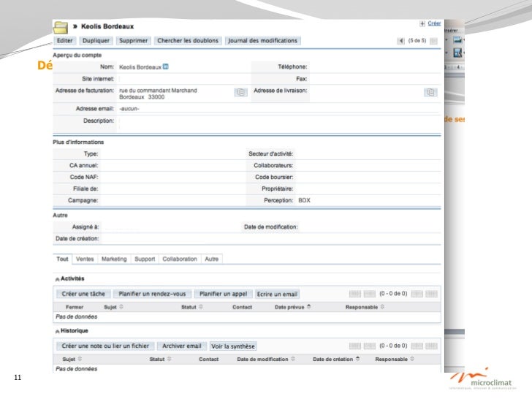Click Planifier un rendez-vous
Image resolution: width=532 pixels, height=399 pixels.
click(152, 294)
